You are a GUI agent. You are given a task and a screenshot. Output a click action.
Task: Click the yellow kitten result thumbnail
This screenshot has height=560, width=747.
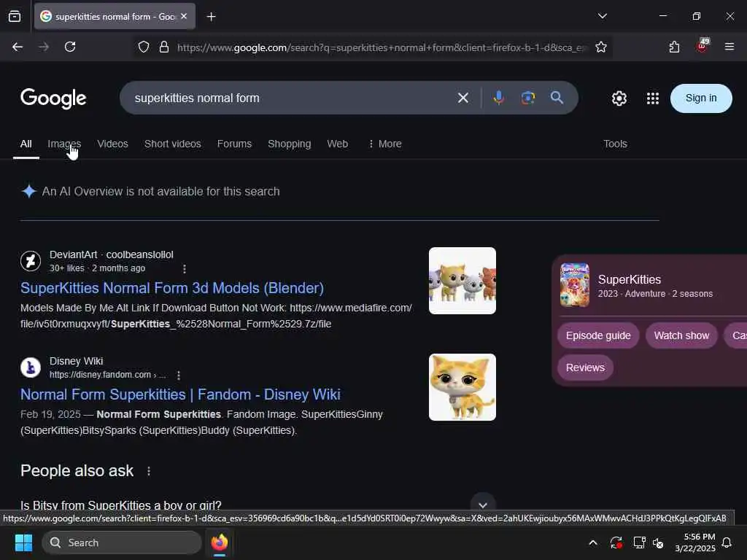[x=462, y=387]
